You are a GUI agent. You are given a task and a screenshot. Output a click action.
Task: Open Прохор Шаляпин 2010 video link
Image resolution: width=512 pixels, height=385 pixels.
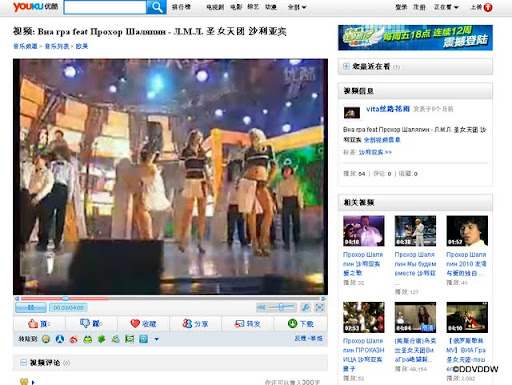click(x=466, y=264)
